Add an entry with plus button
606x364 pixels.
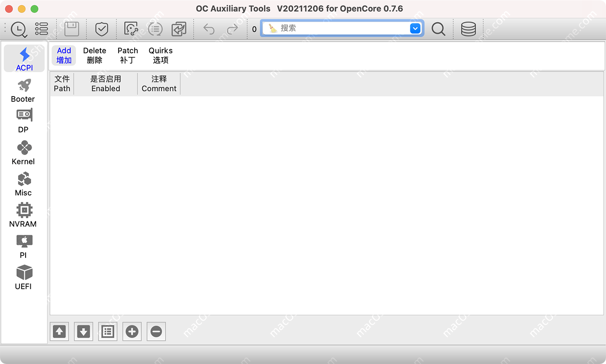click(132, 332)
